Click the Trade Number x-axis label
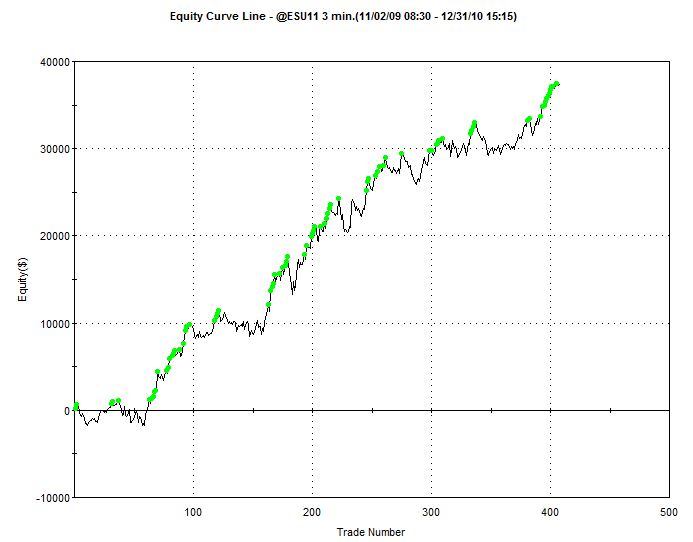693x542 pixels. (371, 531)
